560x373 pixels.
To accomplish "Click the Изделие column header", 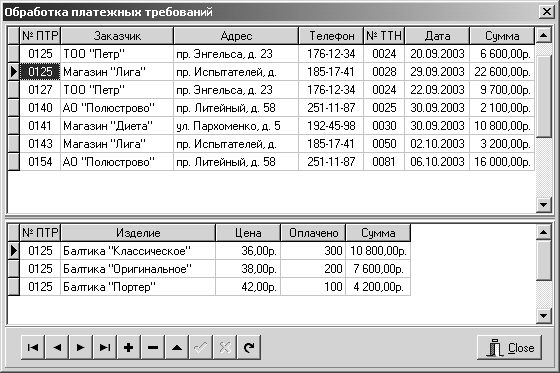I will pyautogui.click(x=138, y=233).
